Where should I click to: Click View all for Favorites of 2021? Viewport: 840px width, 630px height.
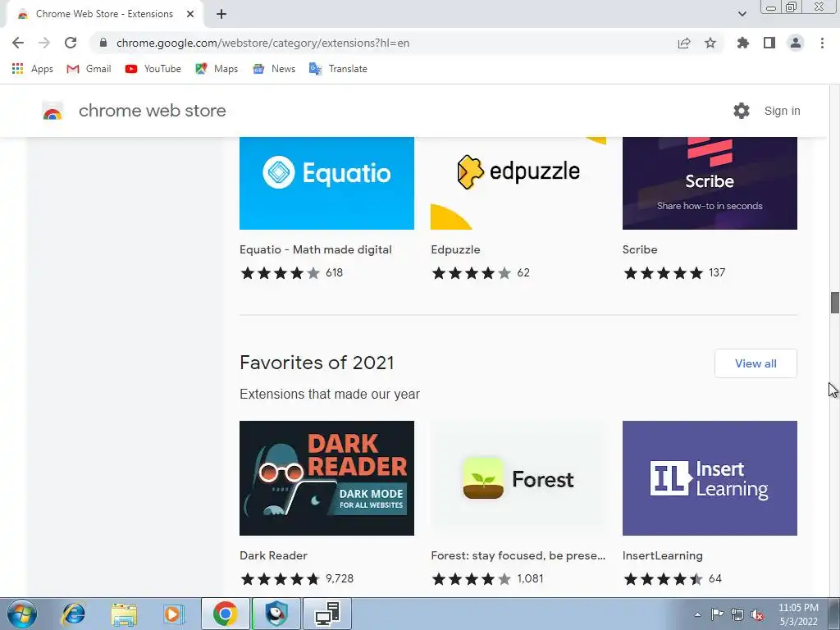(x=756, y=363)
